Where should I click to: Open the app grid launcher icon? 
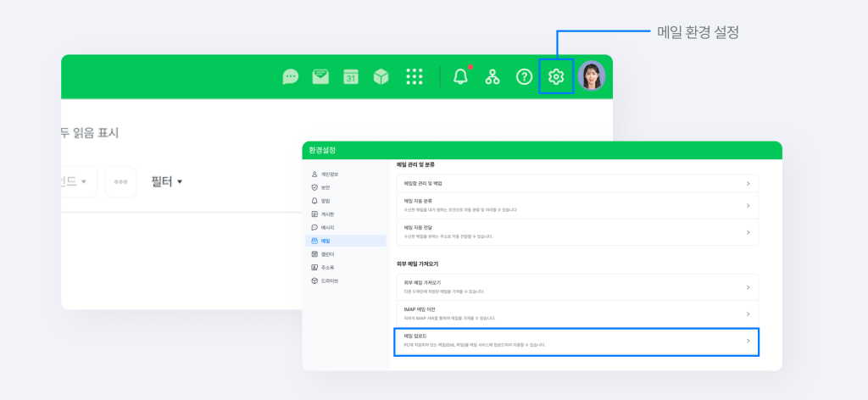click(x=414, y=76)
